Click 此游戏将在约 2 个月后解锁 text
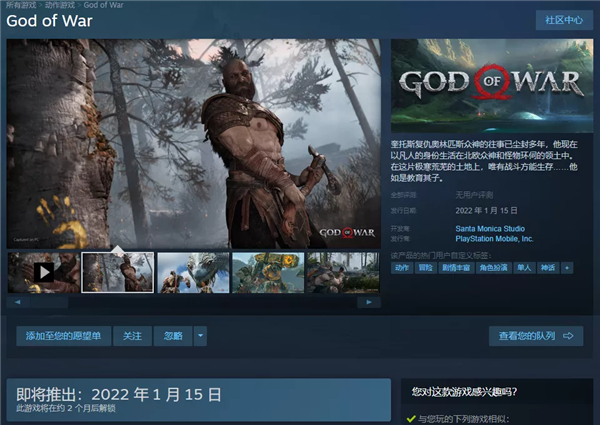This screenshot has height=425, width=600. [x=66, y=409]
